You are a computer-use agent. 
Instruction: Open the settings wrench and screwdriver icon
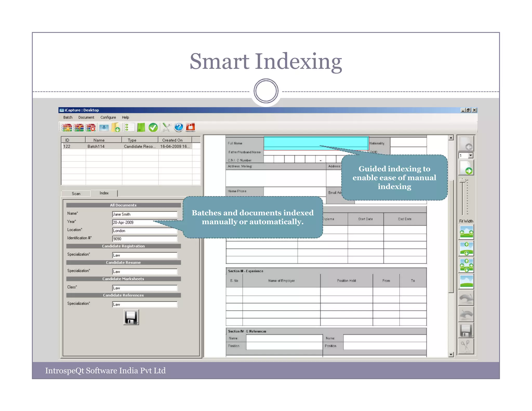point(167,127)
